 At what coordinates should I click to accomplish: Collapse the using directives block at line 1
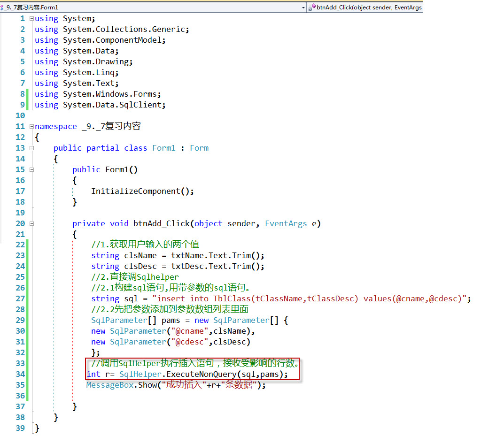tap(31, 19)
